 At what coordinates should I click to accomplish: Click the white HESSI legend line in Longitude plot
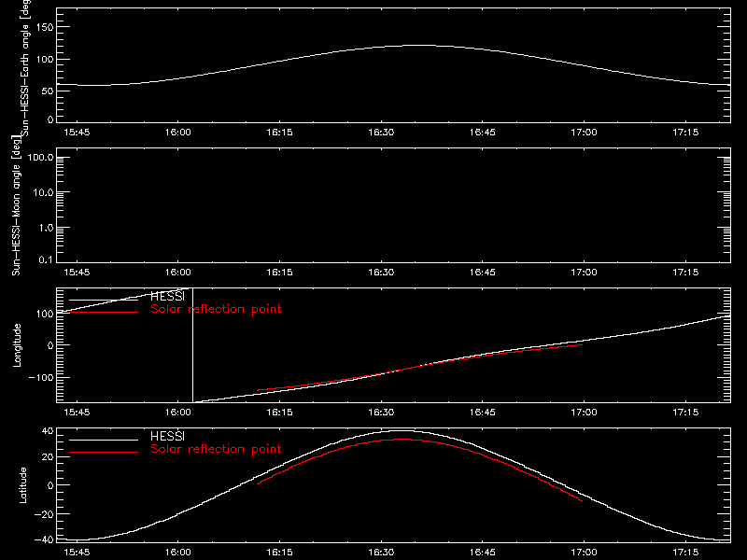104,300
